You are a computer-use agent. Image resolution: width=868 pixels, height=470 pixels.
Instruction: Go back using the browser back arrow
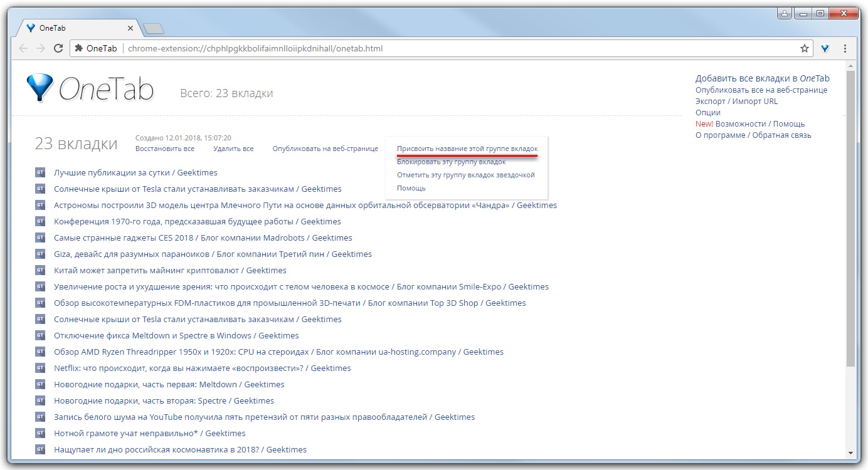pyautogui.click(x=24, y=48)
